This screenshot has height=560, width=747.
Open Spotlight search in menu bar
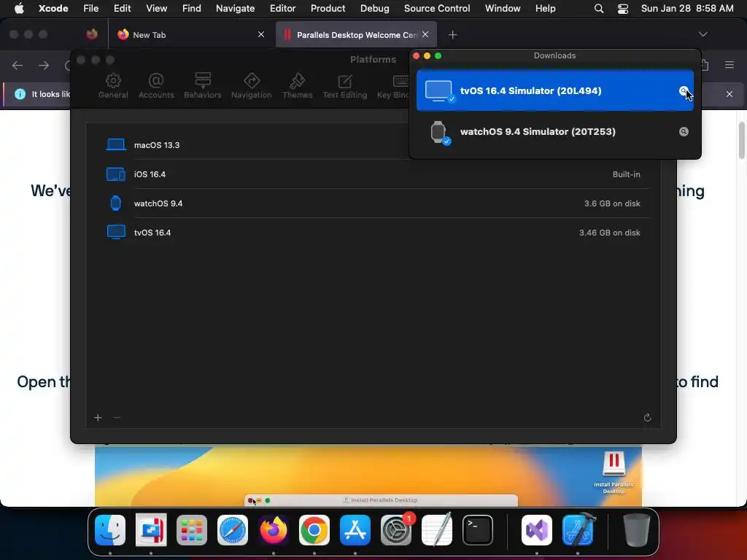599,9
